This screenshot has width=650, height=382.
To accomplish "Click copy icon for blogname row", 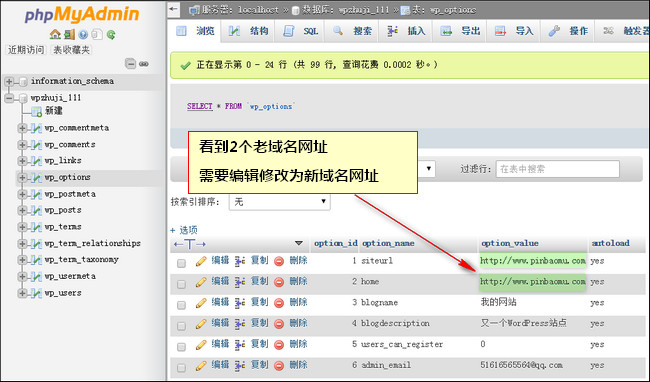I will tap(240, 303).
